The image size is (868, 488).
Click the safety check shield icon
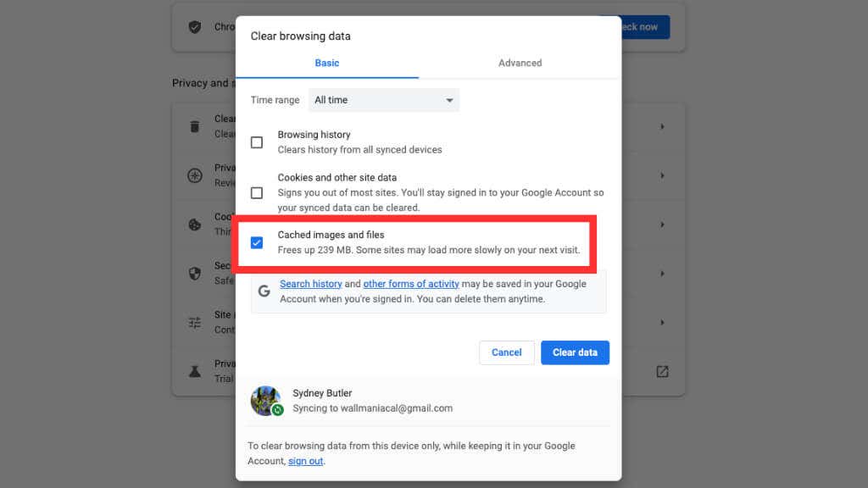click(195, 27)
